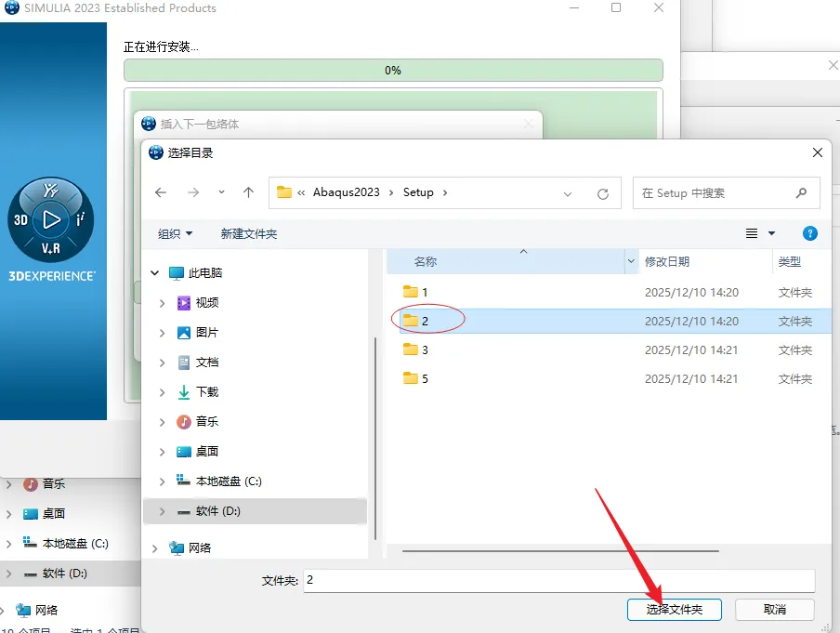Viewport: 840px width, 633px height.
Task: Change the view layout icon
Action: pyautogui.click(x=752, y=233)
